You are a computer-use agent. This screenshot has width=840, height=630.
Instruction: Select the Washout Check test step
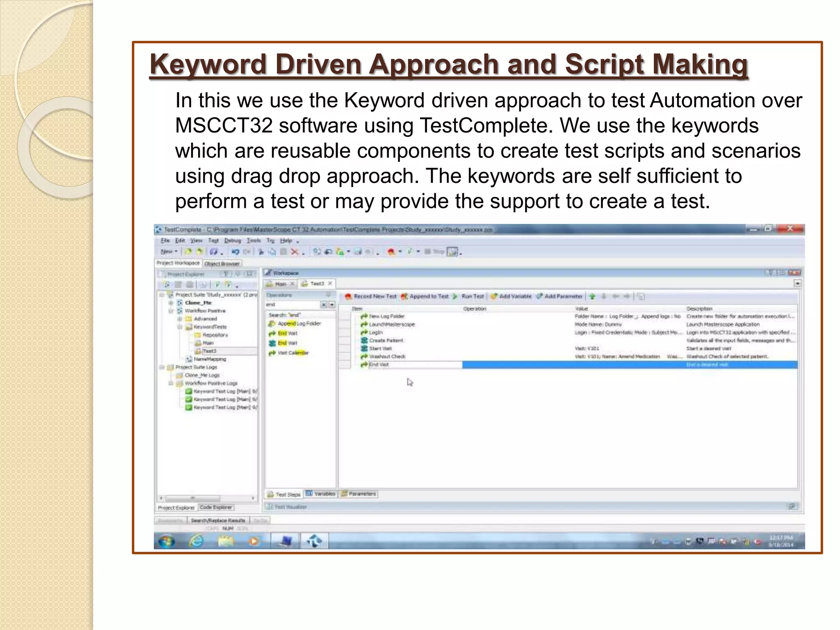click(x=387, y=356)
